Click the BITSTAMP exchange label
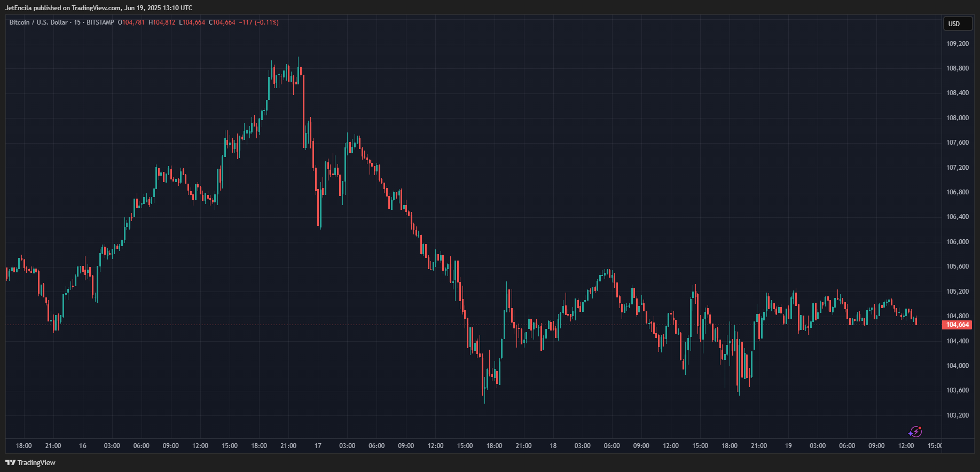980x472 pixels. tap(100, 22)
